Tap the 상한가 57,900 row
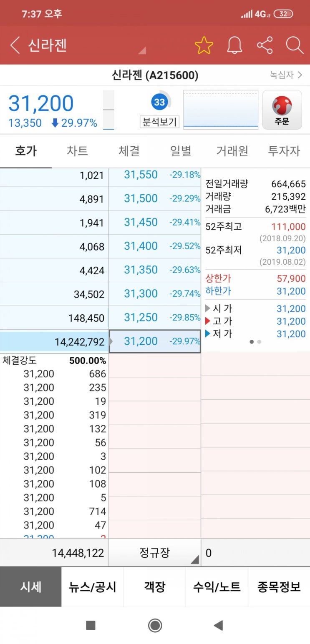 click(x=255, y=279)
